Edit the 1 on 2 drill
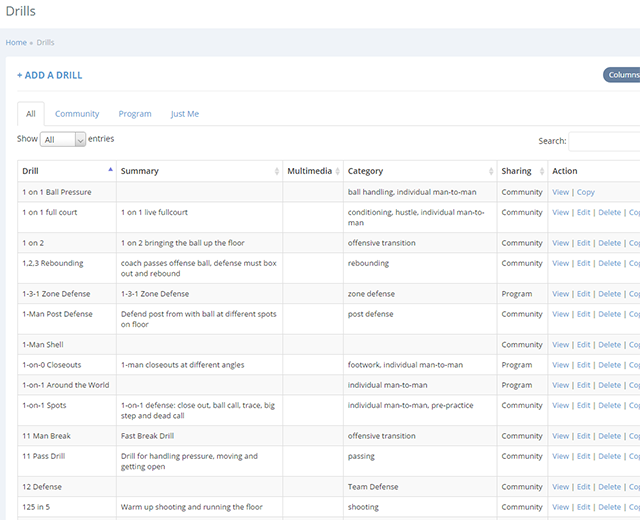The width and height of the screenshot is (640, 520). click(x=583, y=243)
